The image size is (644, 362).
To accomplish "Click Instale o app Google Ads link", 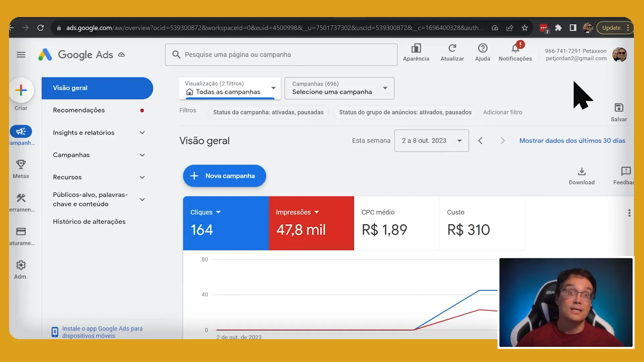I will (102, 332).
